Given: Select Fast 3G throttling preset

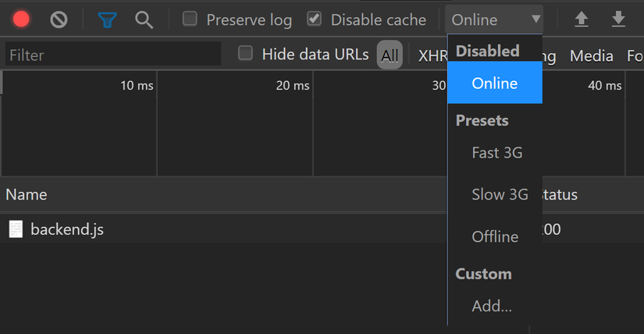Looking at the screenshot, I should tap(496, 153).
